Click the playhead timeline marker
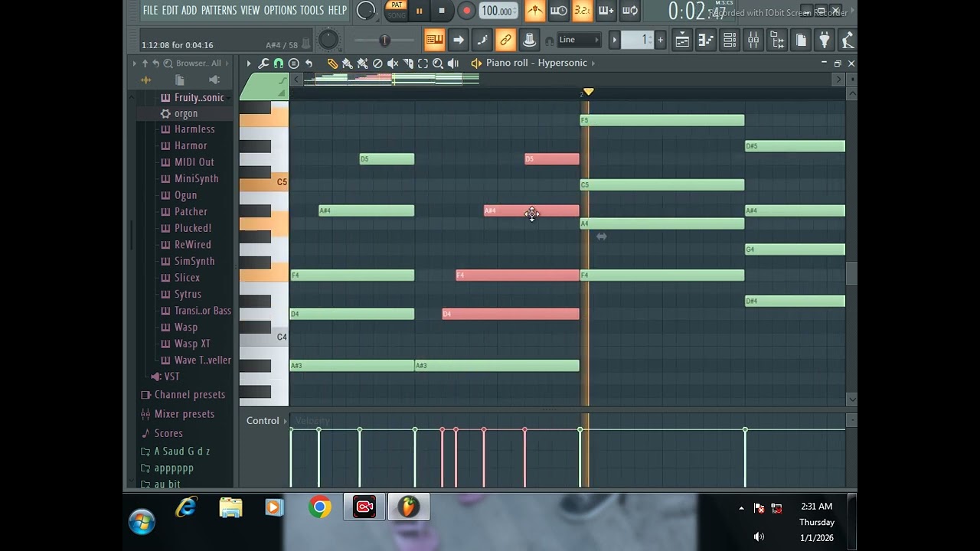 [x=588, y=92]
